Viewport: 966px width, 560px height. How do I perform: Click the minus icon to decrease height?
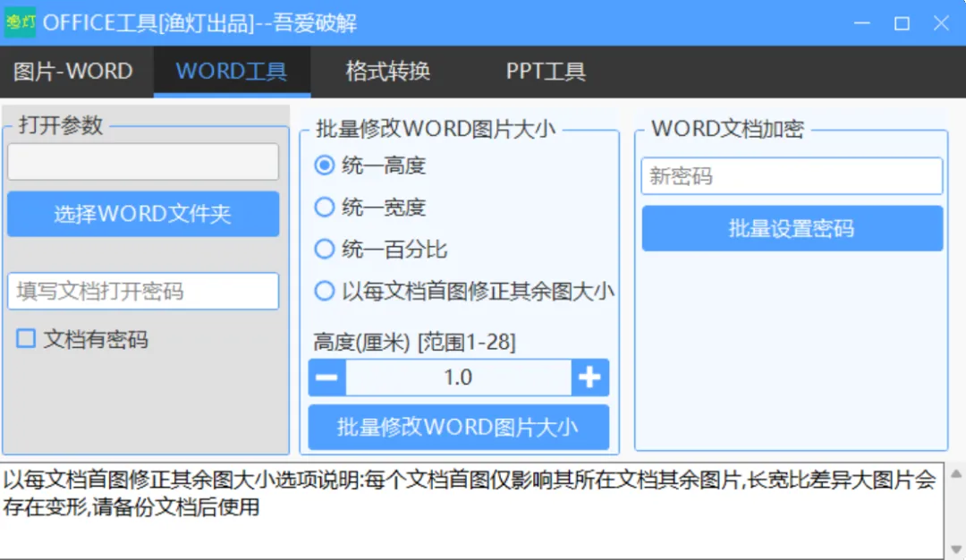(326, 377)
